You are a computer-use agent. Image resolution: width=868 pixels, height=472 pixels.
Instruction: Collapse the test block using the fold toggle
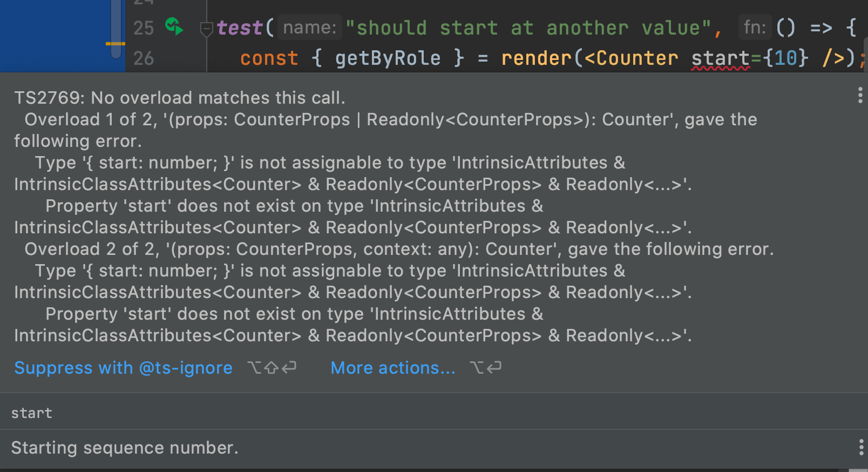pyautogui.click(x=206, y=29)
